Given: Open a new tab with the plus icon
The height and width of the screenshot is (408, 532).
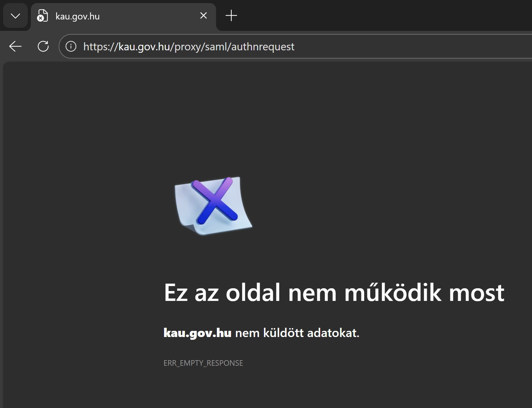Looking at the screenshot, I should click(x=231, y=15).
